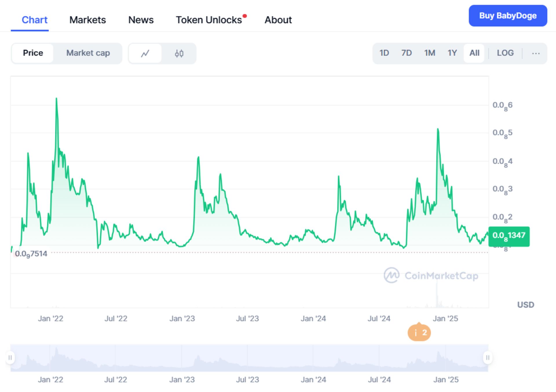Image resolution: width=556 pixels, height=392 pixels.
Task: Select the All time range
Action: pos(474,53)
